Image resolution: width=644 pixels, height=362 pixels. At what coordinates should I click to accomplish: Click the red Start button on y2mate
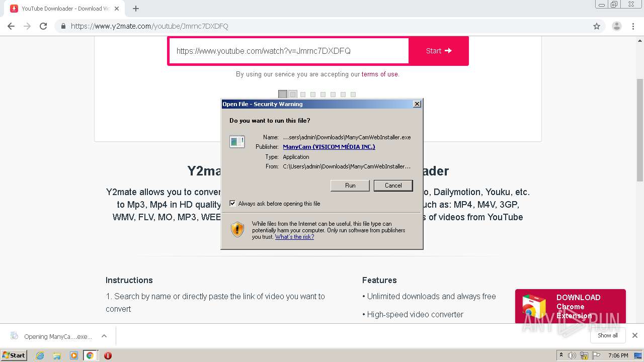(439, 51)
